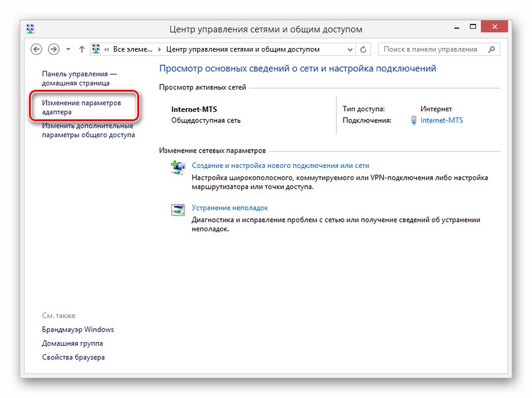Viewport: 532px width, 398px height.
Task: Open 'Изменение параметров адаптера'
Action: point(81,107)
